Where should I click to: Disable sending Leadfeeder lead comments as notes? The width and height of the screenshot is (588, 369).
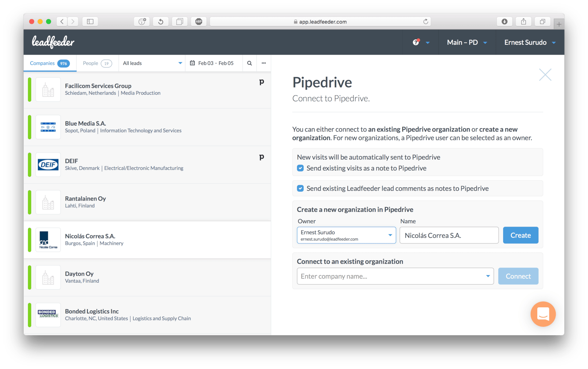(x=300, y=188)
